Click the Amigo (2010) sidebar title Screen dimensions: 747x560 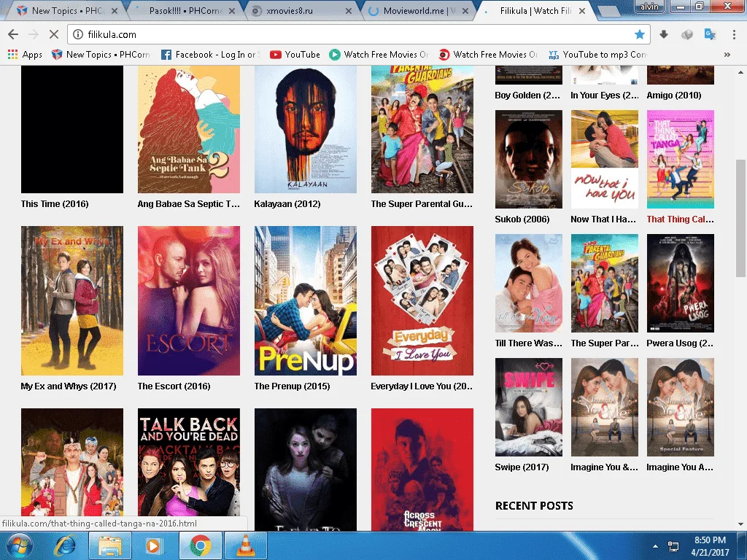click(x=673, y=96)
